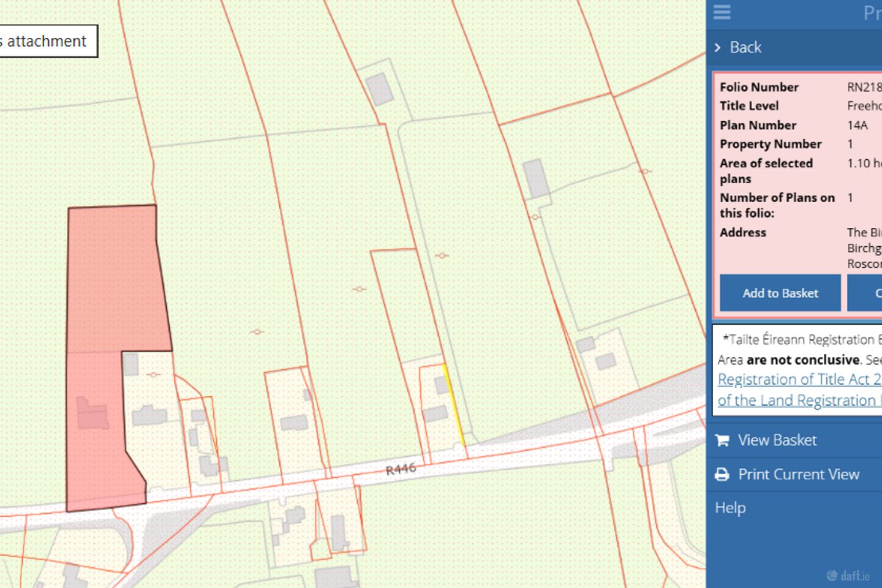Viewport: 882px width, 588px height.
Task: Click the shopping cart icon beside View Basket
Action: click(x=722, y=440)
